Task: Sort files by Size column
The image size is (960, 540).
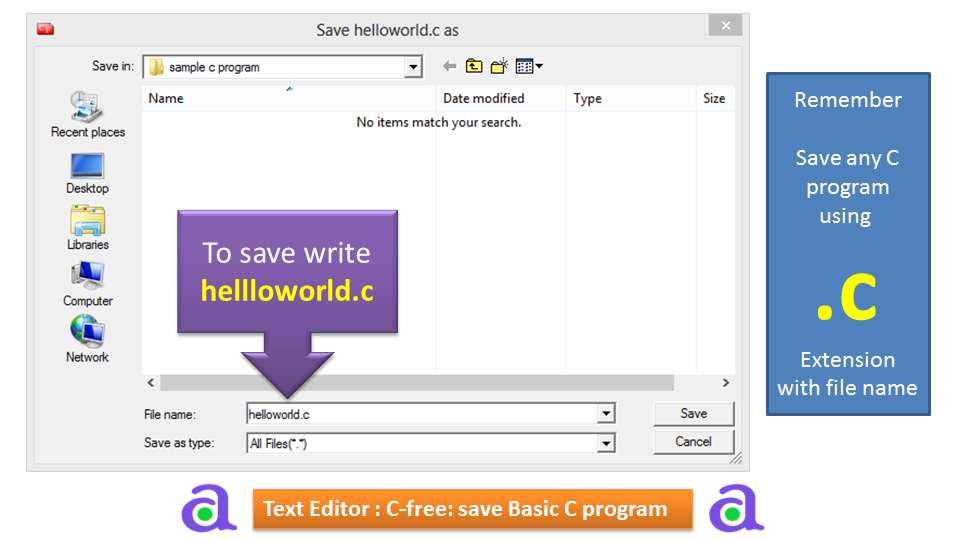Action: pyautogui.click(x=715, y=98)
